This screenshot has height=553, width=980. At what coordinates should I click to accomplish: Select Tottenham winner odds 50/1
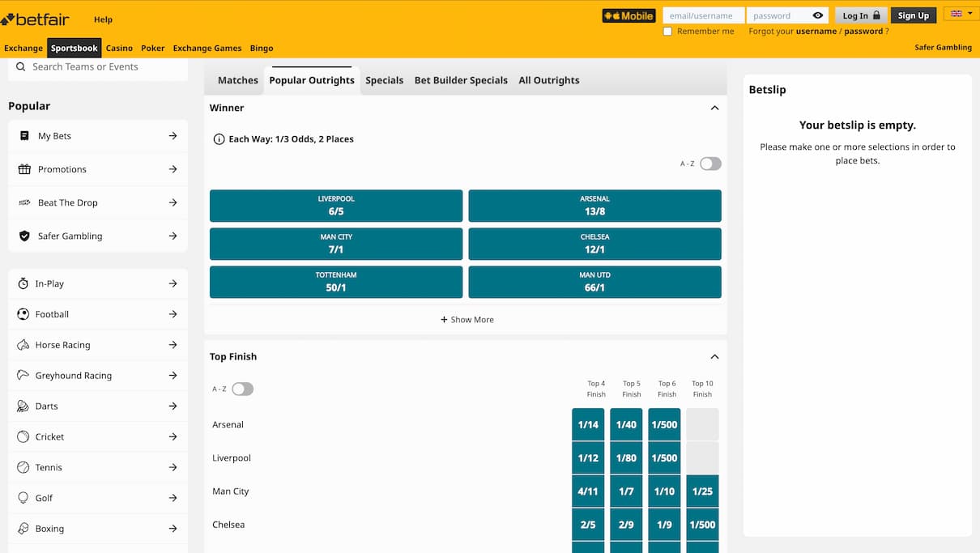(336, 282)
